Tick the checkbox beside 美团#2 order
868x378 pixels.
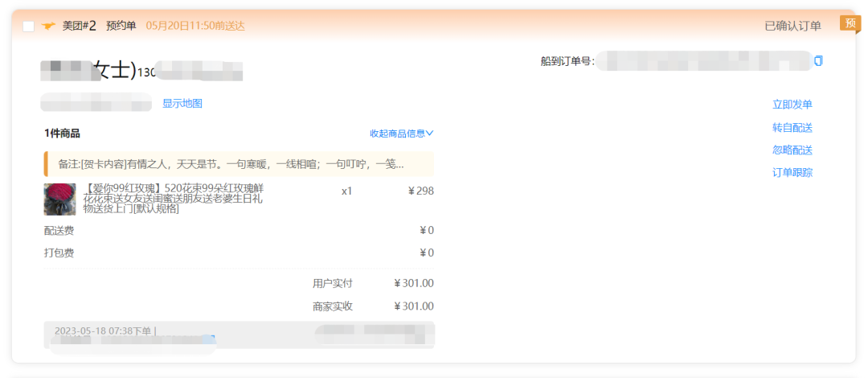coord(28,26)
